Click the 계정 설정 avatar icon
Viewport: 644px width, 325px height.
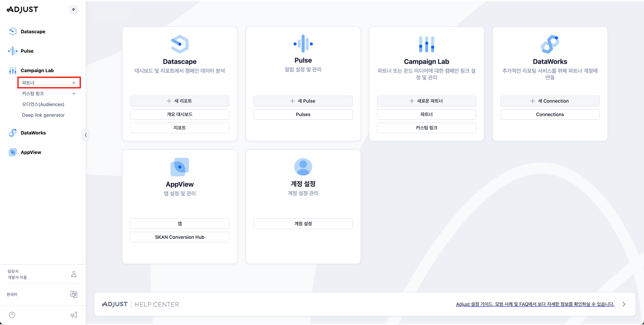tap(303, 167)
